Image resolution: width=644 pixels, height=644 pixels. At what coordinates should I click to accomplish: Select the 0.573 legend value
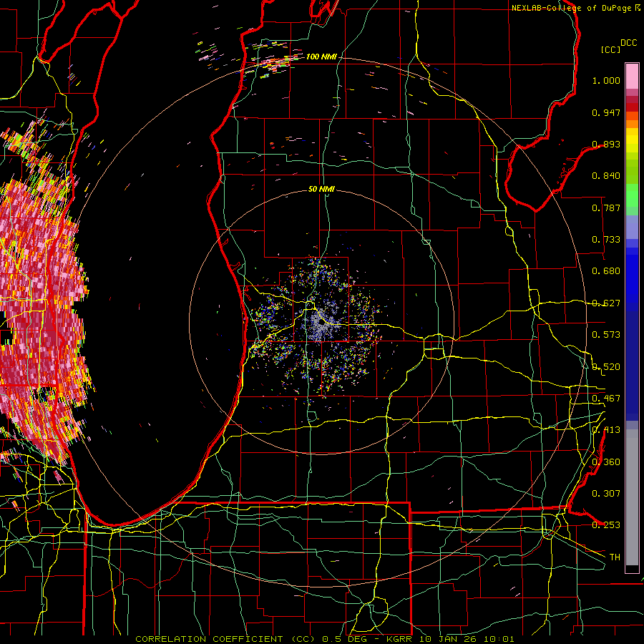pyautogui.click(x=606, y=335)
